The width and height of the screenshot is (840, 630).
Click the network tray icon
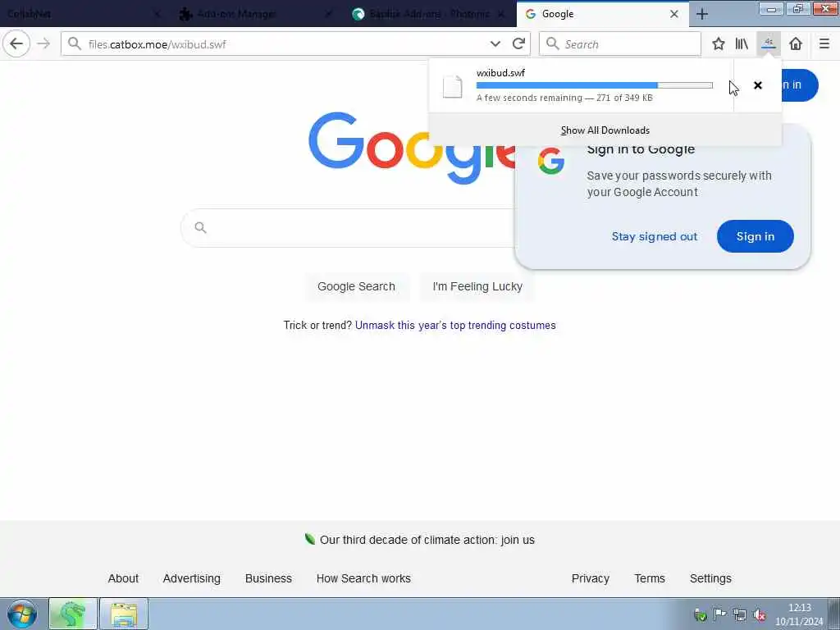click(x=740, y=615)
